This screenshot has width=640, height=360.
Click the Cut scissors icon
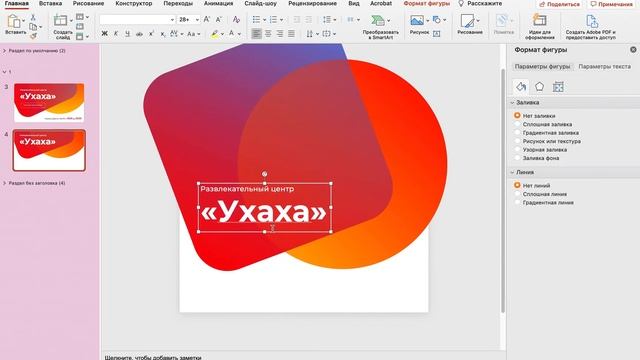(x=33, y=18)
